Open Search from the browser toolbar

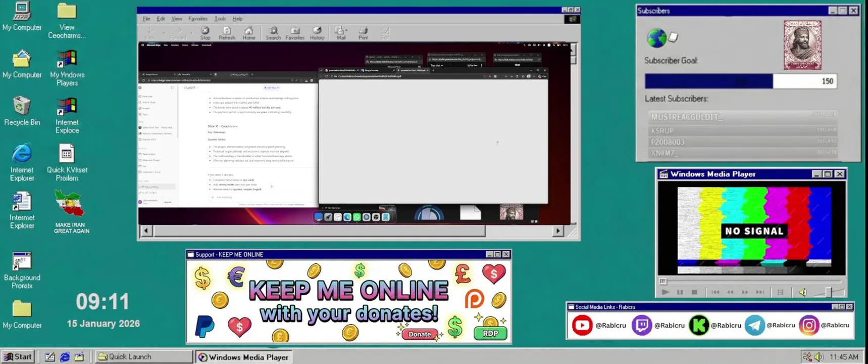273,33
